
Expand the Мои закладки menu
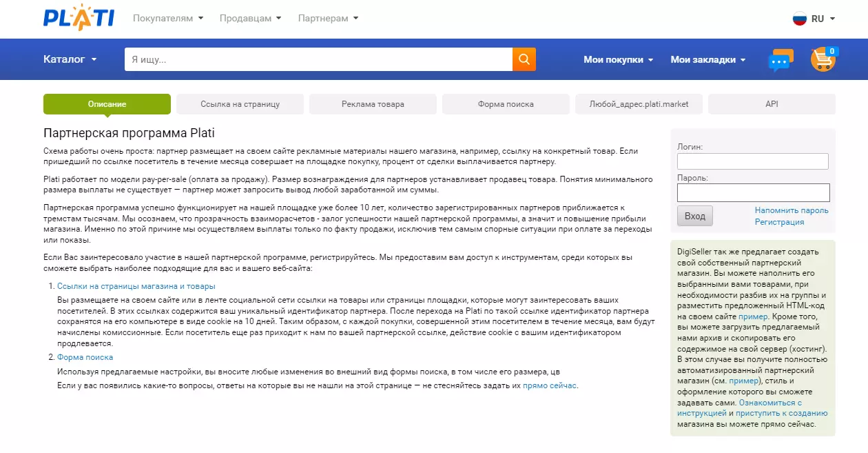tap(708, 60)
